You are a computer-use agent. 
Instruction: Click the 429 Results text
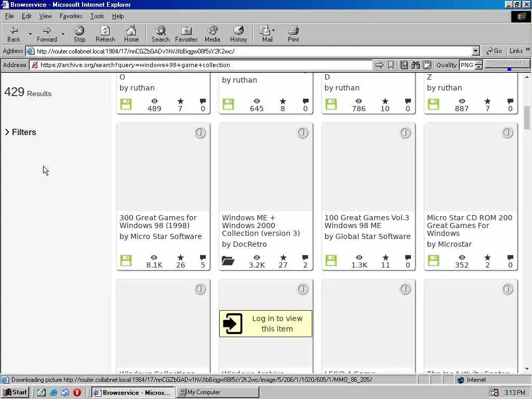coord(28,92)
